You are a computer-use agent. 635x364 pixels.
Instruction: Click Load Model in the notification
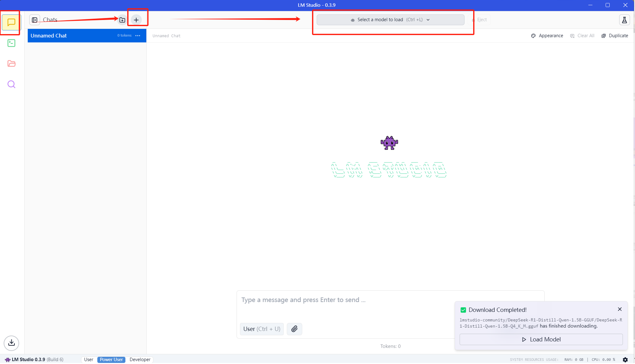coord(542,340)
